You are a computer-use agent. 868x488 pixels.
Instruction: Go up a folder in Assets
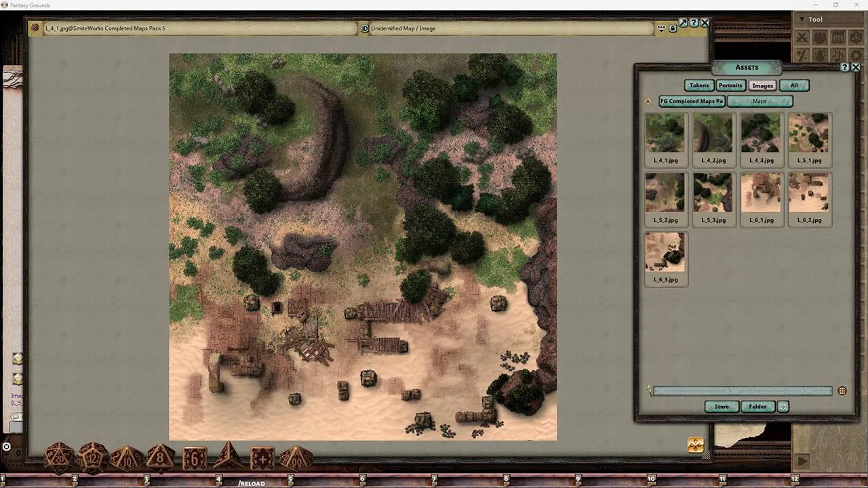[x=648, y=101]
